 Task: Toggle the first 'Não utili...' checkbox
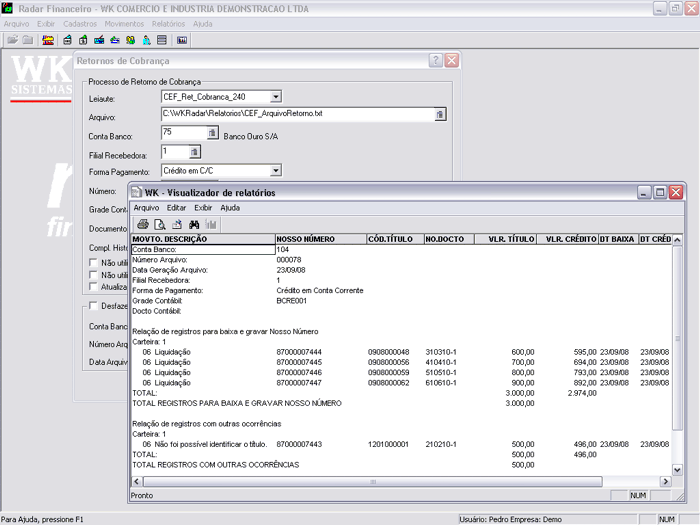point(94,263)
